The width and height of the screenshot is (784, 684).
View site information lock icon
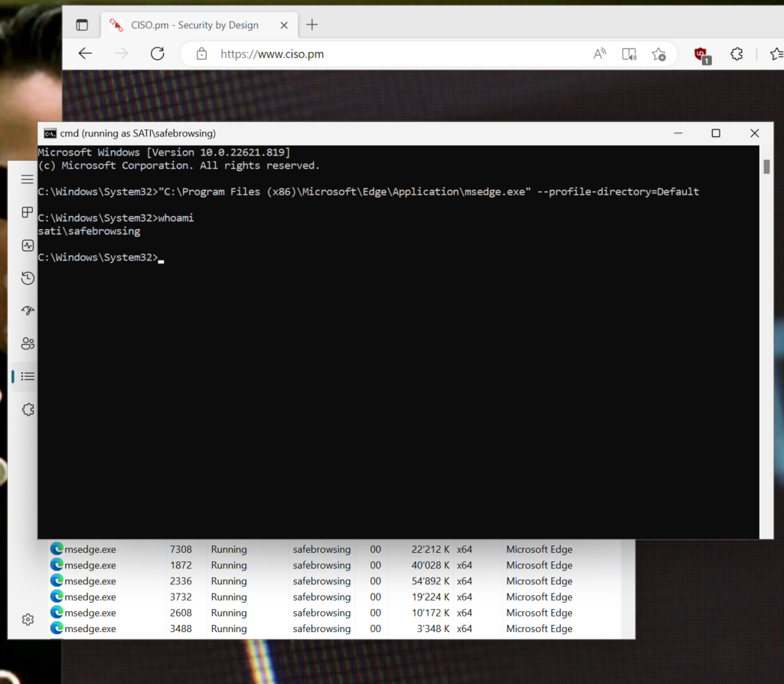tap(201, 54)
